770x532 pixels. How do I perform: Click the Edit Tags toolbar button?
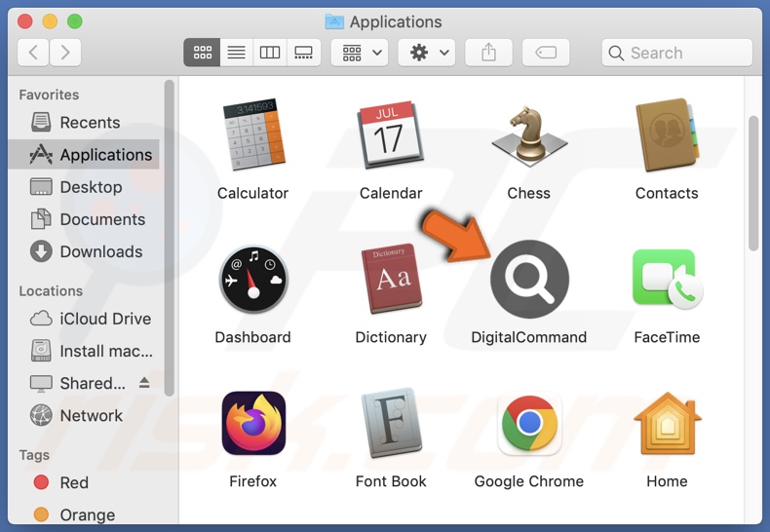click(x=546, y=53)
